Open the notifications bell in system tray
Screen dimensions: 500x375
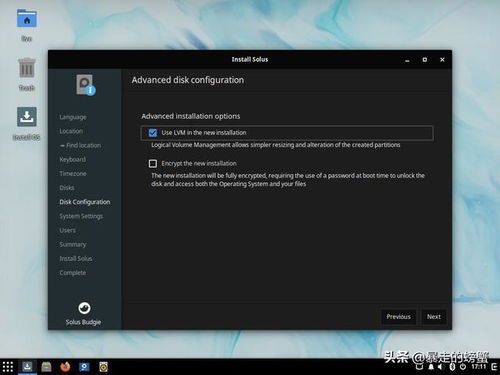(x=431, y=367)
